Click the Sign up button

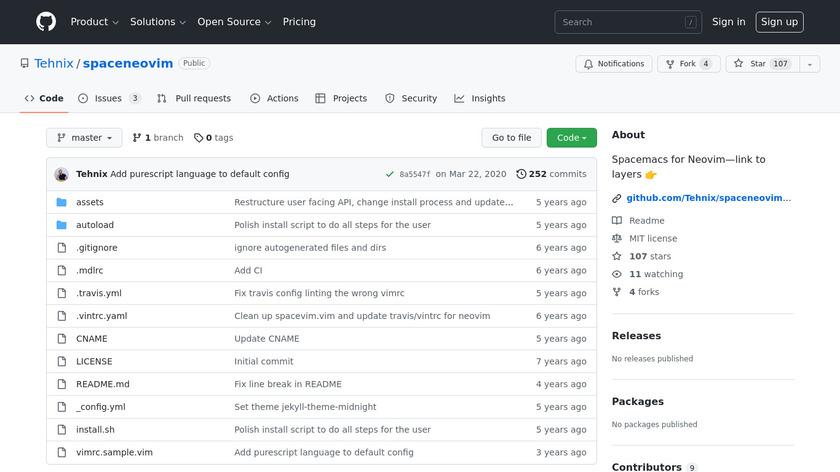tap(779, 22)
